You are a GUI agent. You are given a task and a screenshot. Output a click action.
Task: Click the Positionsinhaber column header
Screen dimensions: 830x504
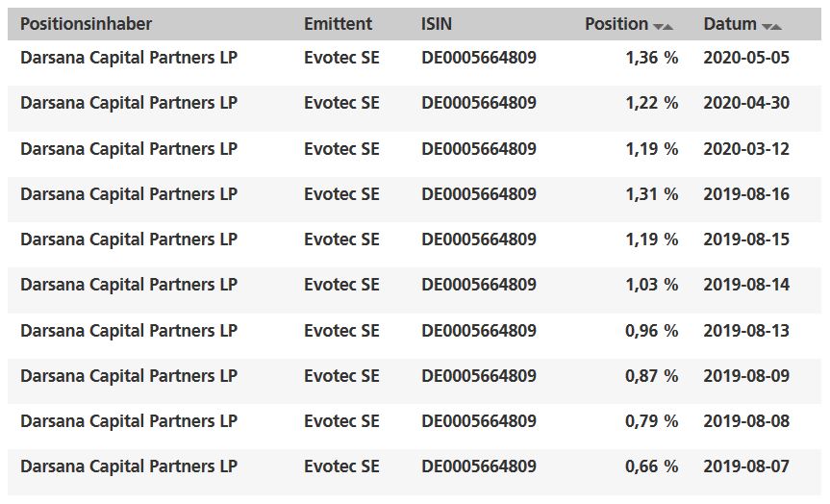coord(86,24)
